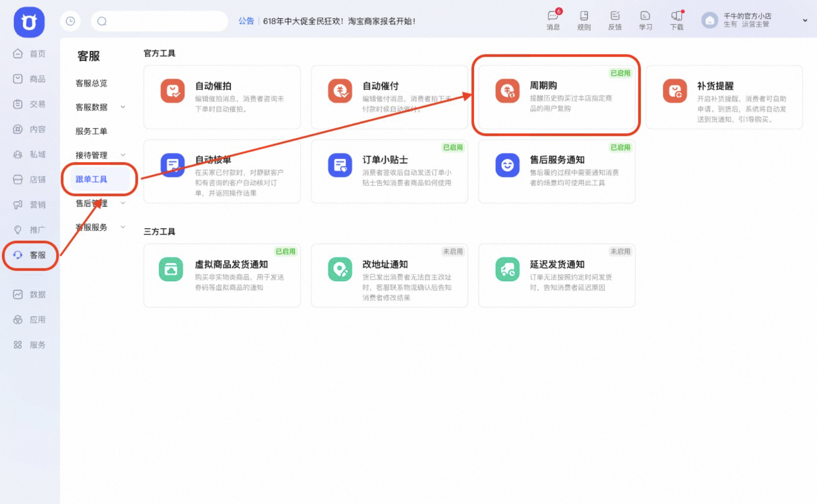Open the 618 announcement link
This screenshot has height=504, width=817.
point(339,21)
